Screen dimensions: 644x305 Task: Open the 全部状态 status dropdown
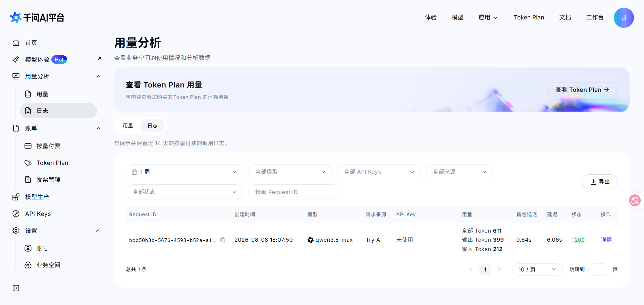pyautogui.click(x=184, y=192)
